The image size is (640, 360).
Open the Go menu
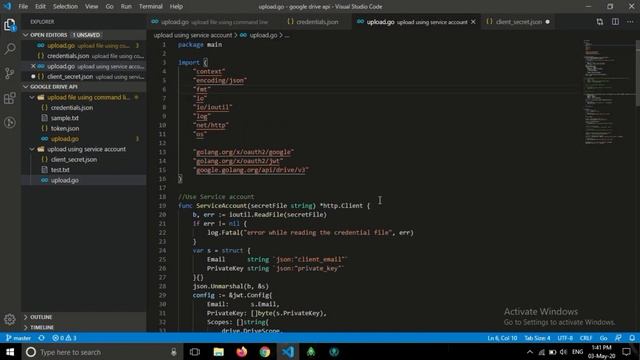click(109, 7)
